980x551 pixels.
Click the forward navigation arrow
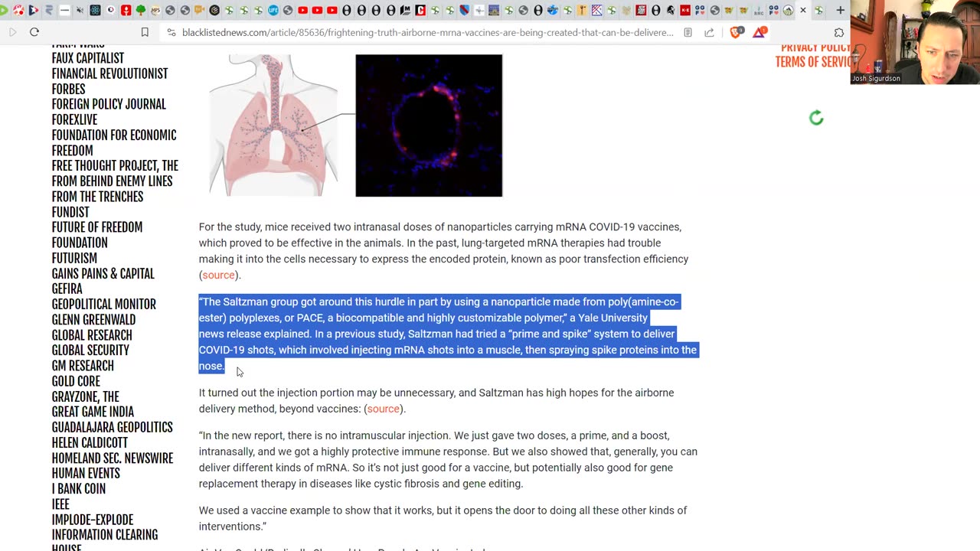(x=12, y=32)
